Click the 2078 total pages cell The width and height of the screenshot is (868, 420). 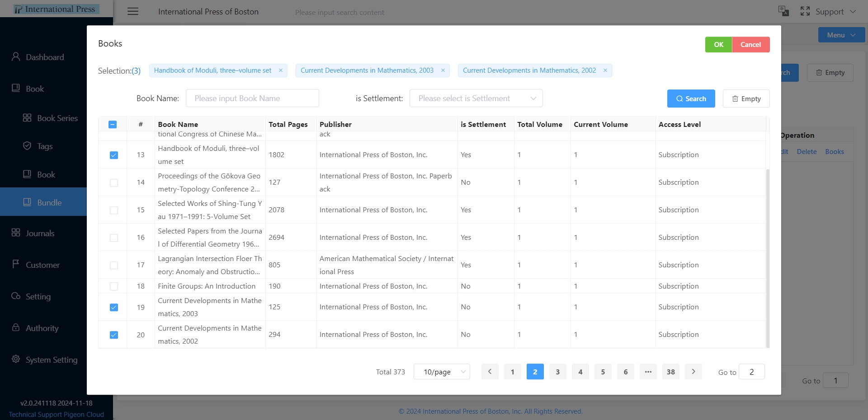(291, 210)
